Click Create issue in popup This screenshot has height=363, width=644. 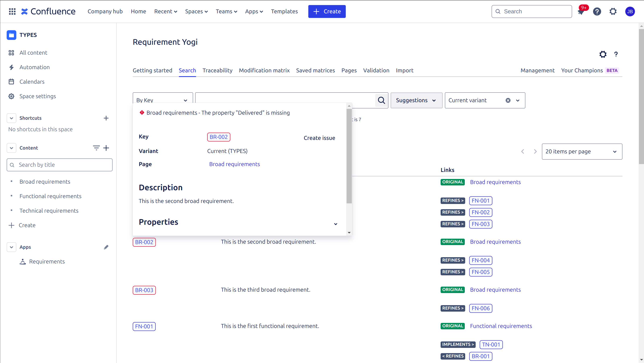319,138
